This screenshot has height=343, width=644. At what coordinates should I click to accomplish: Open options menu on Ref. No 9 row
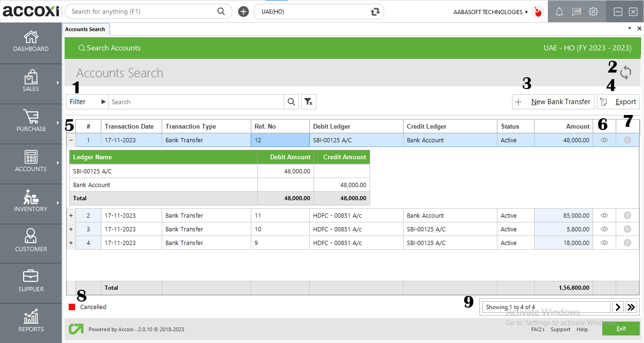[627, 243]
